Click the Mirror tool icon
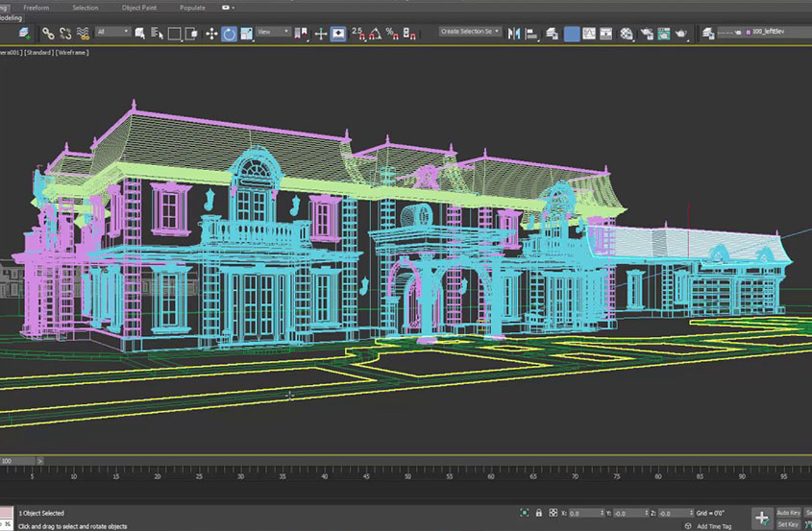This screenshot has height=531, width=812. pyautogui.click(x=514, y=35)
